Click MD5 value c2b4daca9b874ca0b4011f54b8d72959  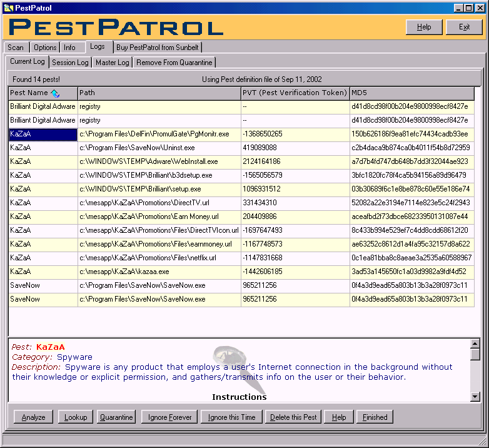(x=411, y=148)
